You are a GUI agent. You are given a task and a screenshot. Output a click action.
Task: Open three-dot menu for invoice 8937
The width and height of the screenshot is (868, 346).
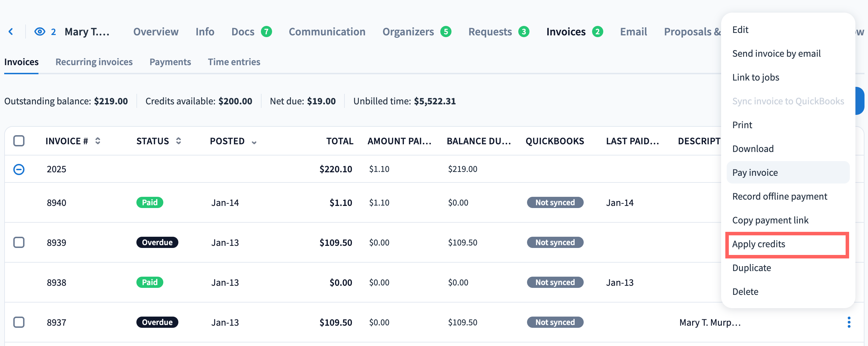849,322
